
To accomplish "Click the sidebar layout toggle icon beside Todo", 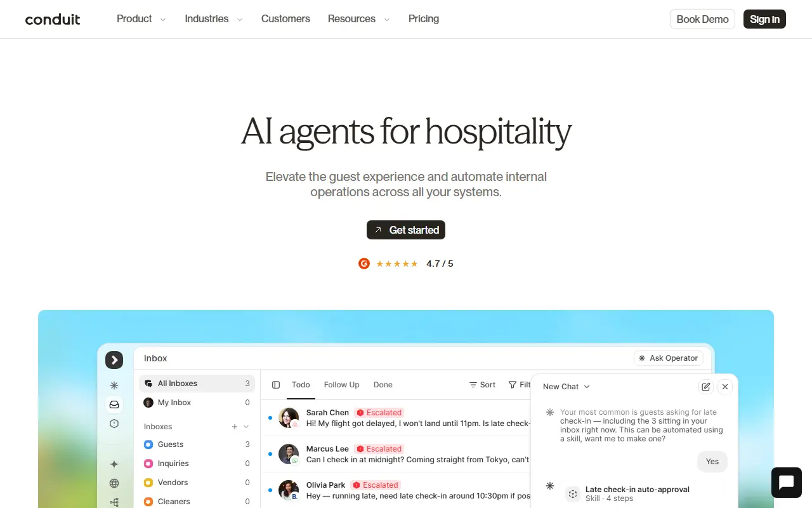I will click(x=276, y=385).
